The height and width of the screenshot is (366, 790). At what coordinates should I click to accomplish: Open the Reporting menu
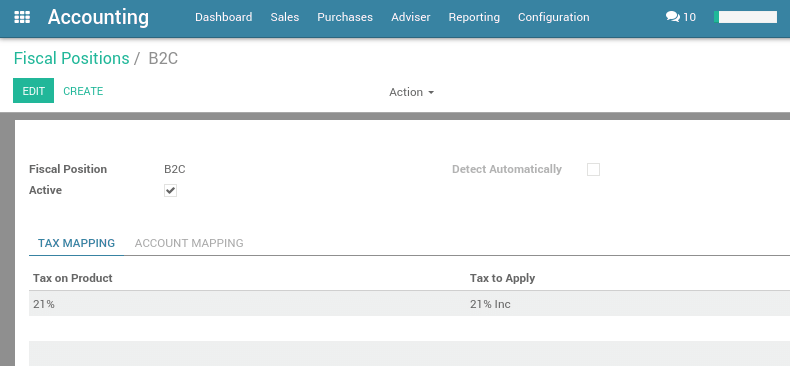tap(474, 17)
